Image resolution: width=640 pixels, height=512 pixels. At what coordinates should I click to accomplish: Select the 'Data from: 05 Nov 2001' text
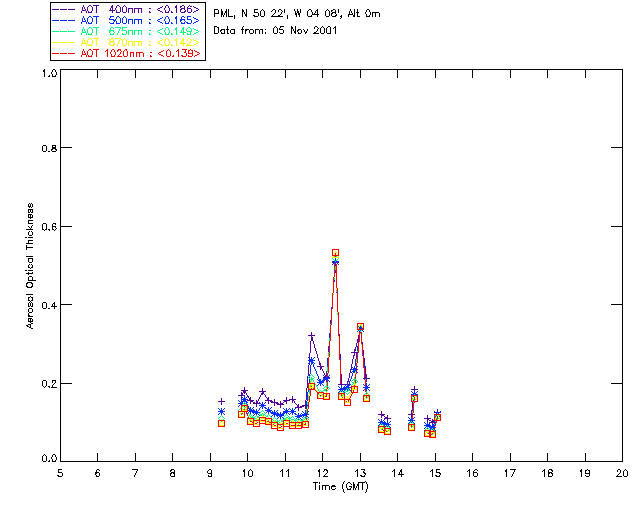pyautogui.click(x=275, y=30)
